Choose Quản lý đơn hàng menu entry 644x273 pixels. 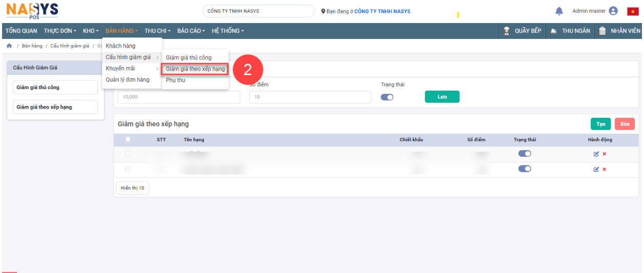(x=128, y=80)
